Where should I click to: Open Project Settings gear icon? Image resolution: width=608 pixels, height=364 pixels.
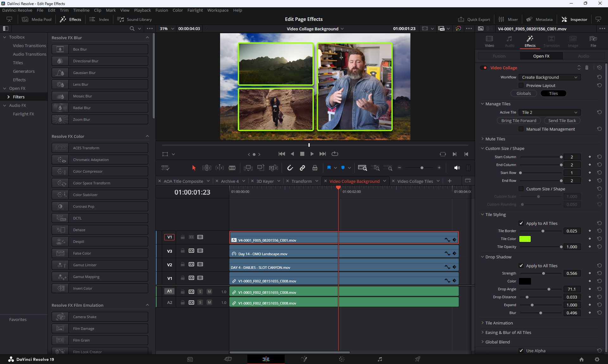(597, 359)
